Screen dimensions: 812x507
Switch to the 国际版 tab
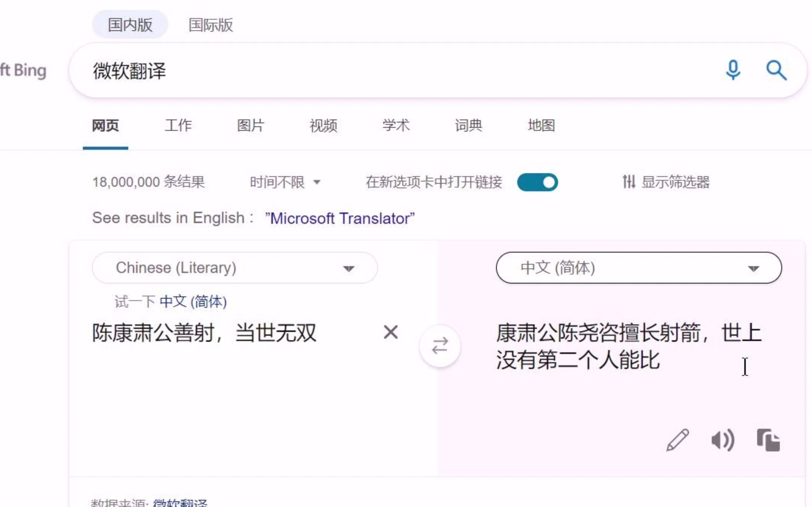point(211,25)
